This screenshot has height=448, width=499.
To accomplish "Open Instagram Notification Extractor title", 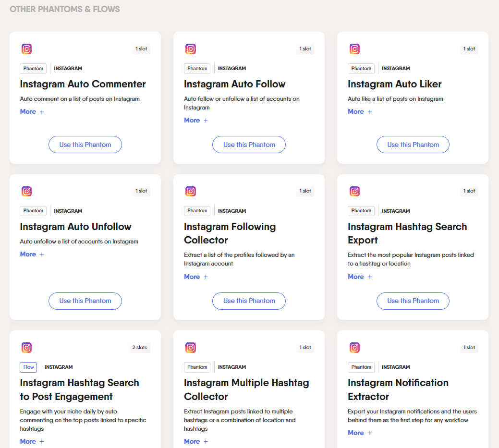I will [x=398, y=389].
